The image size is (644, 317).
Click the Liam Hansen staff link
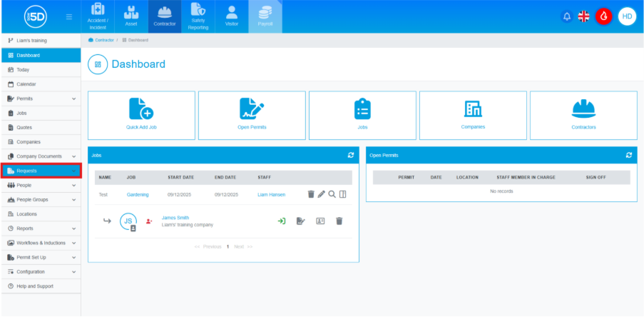[270, 194]
